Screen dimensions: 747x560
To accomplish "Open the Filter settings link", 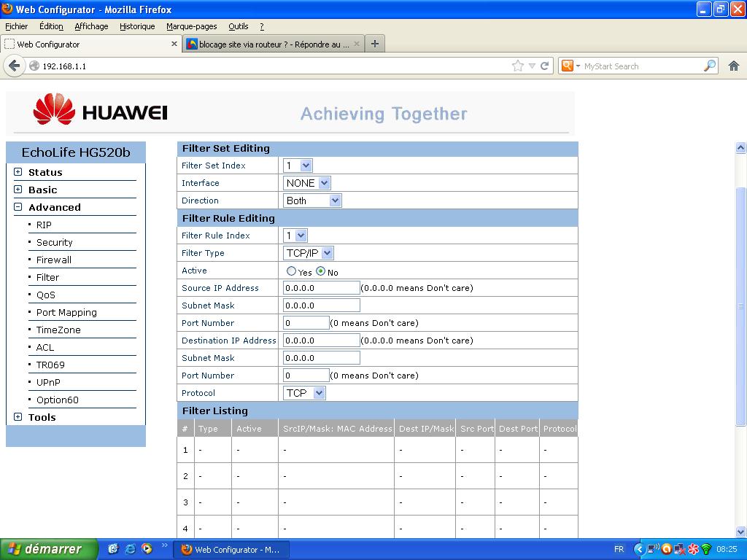I will pyautogui.click(x=47, y=277).
